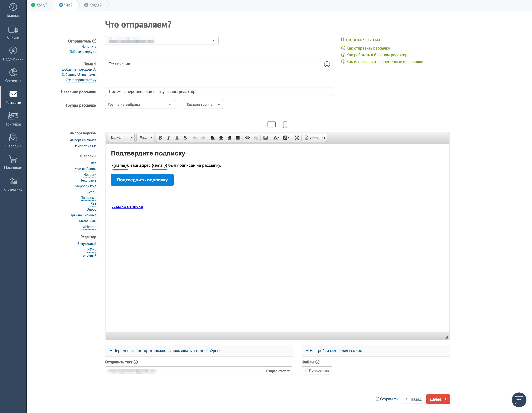Open the text color dropdown
Image resolution: width=532 pixels, height=413 pixels.
(x=276, y=138)
